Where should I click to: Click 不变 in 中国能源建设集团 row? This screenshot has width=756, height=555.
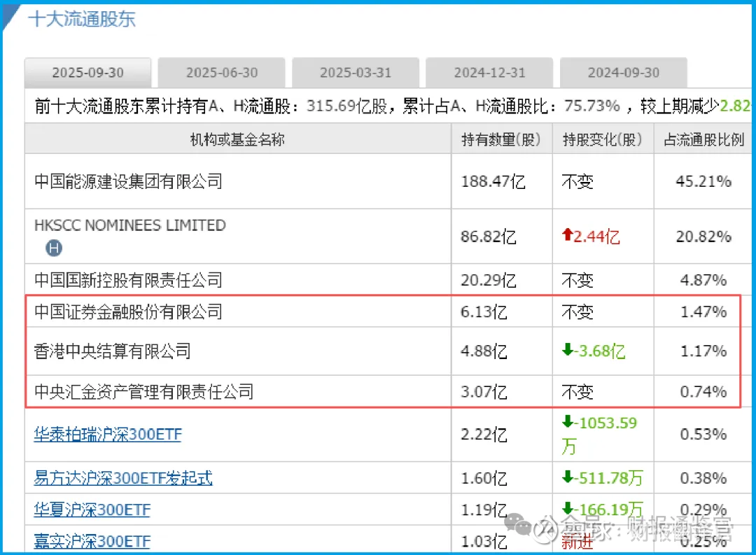coord(577,182)
